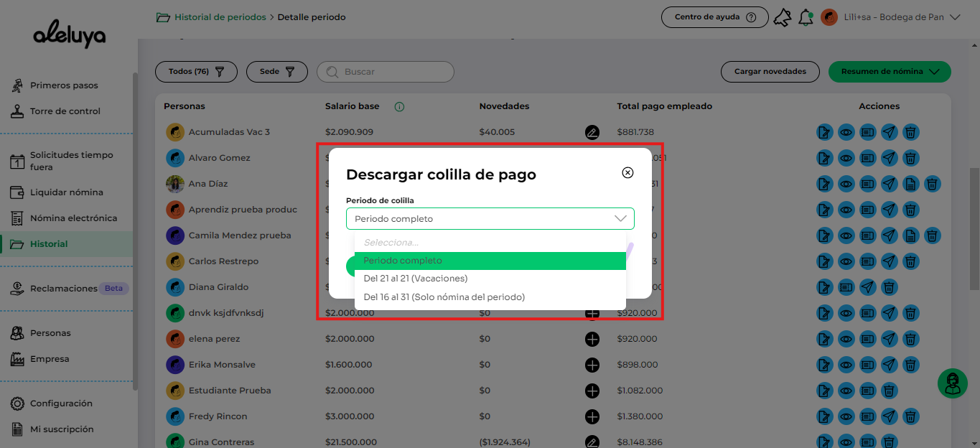Open the Periodo de colilla dropdown

[490, 218]
